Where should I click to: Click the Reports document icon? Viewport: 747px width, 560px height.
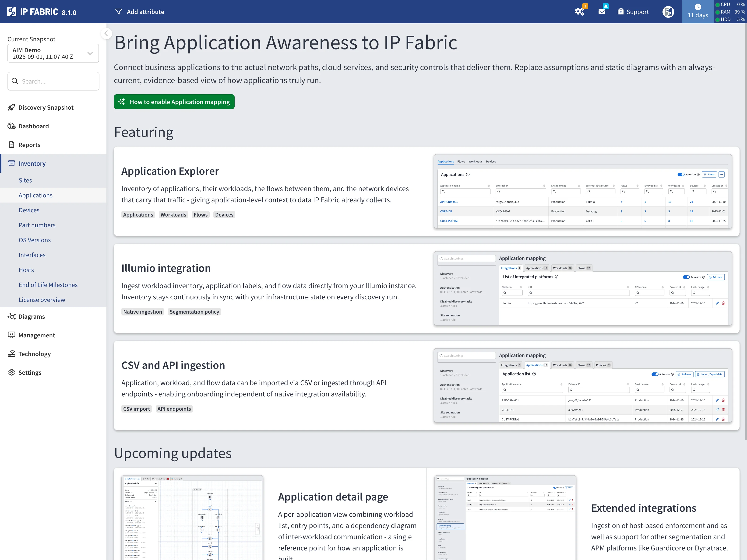[x=11, y=144]
